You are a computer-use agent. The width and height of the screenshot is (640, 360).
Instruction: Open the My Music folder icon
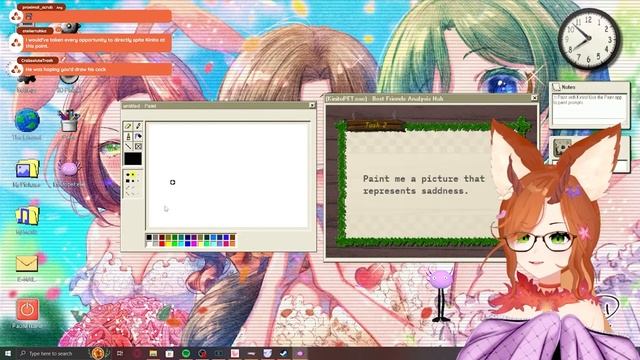[27, 216]
